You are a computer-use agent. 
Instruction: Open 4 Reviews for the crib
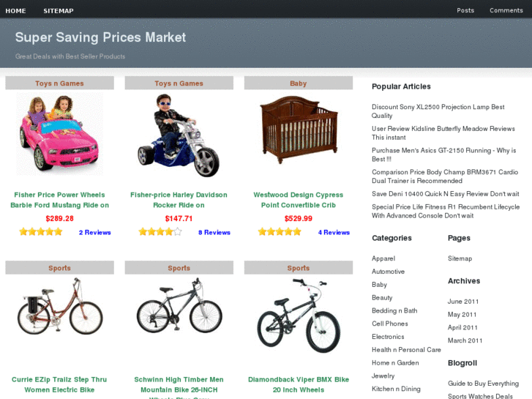(334, 232)
